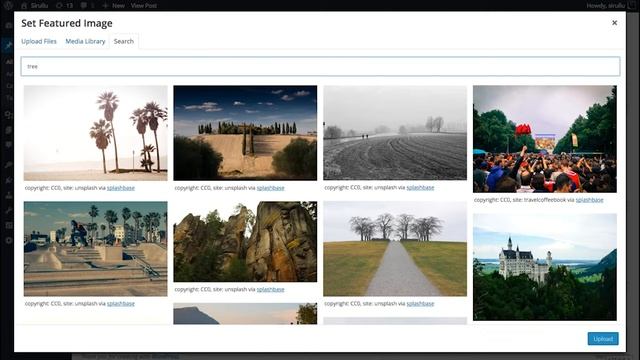Open splashbase link under hilltop cypress photo
This screenshot has height=360, width=640.
pos(271,188)
